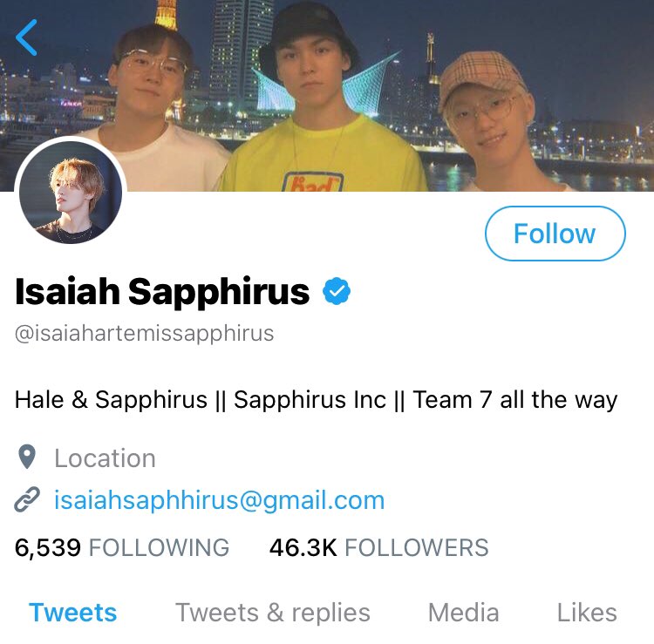Select the Tweets tab

pos(73,613)
